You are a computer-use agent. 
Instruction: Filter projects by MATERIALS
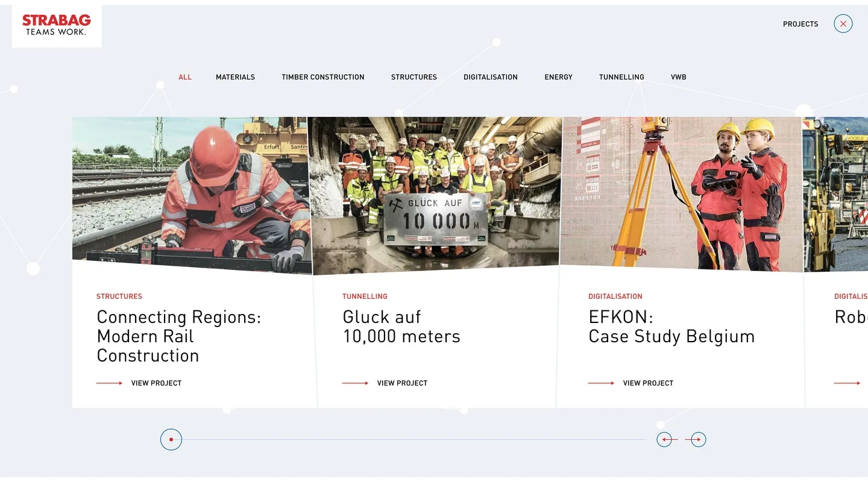point(235,77)
